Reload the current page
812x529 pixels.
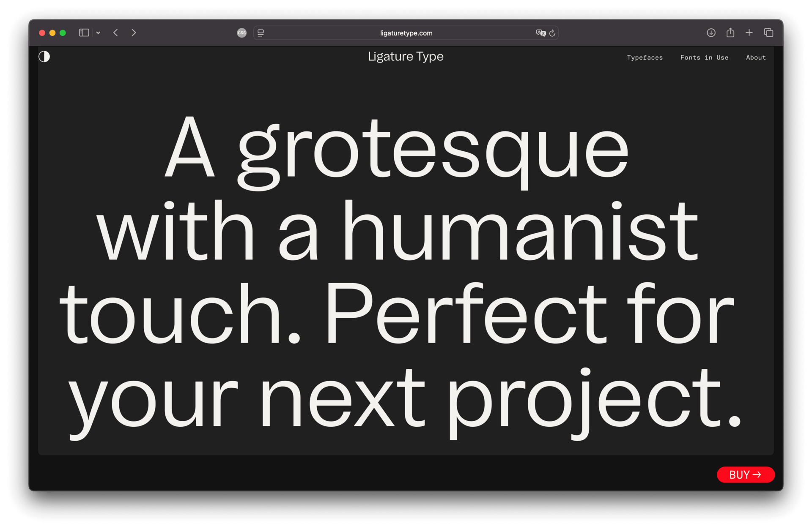coord(552,33)
